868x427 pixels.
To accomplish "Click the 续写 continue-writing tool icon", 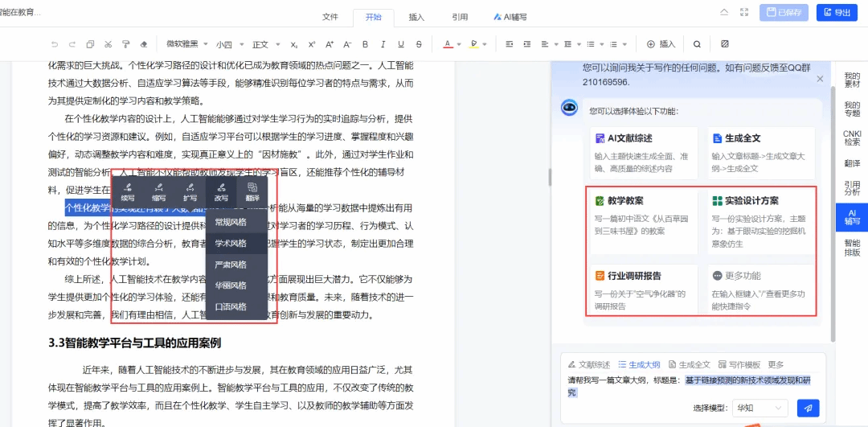I will 127,191.
